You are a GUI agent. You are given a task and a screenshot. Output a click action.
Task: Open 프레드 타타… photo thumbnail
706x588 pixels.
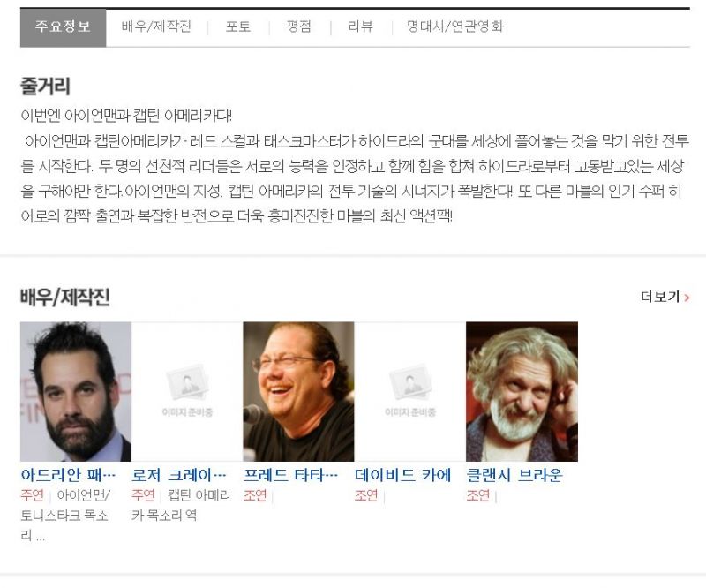[x=298, y=391]
